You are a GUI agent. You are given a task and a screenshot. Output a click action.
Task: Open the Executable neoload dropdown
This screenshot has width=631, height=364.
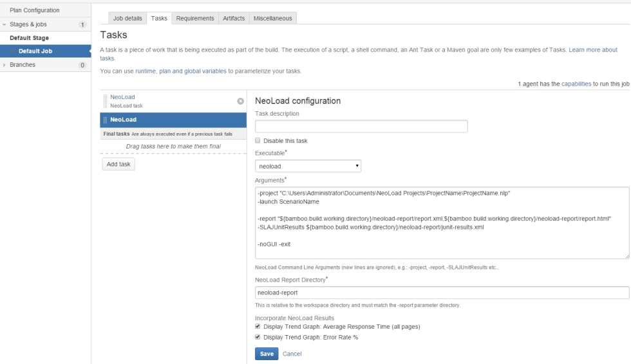(x=308, y=166)
